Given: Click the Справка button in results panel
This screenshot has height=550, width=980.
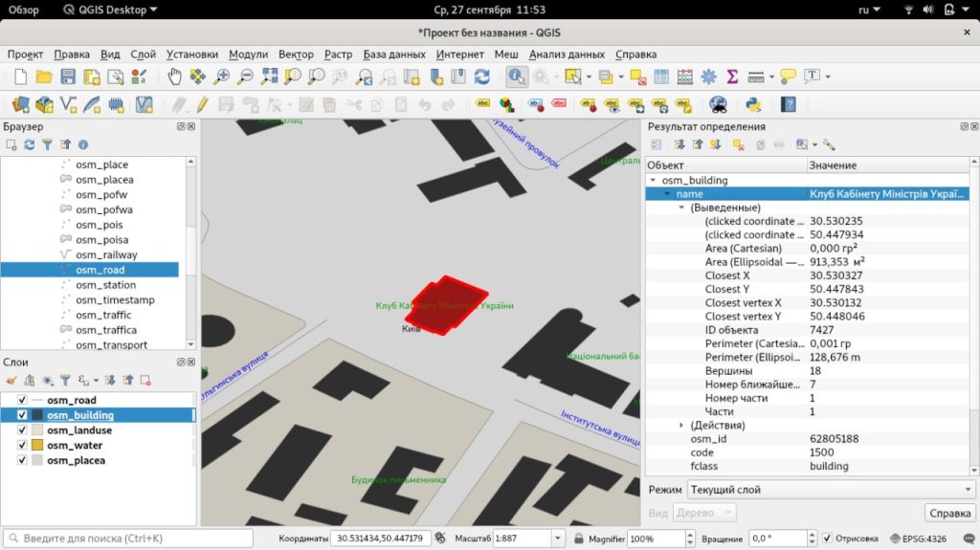Looking at the screenshot, I should click(x=949, y=513).
